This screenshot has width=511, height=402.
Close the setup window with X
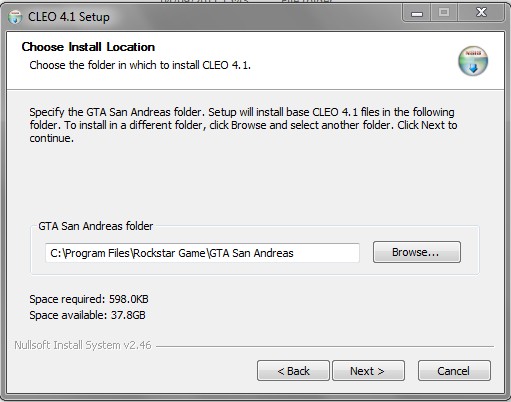click(481, 13)
